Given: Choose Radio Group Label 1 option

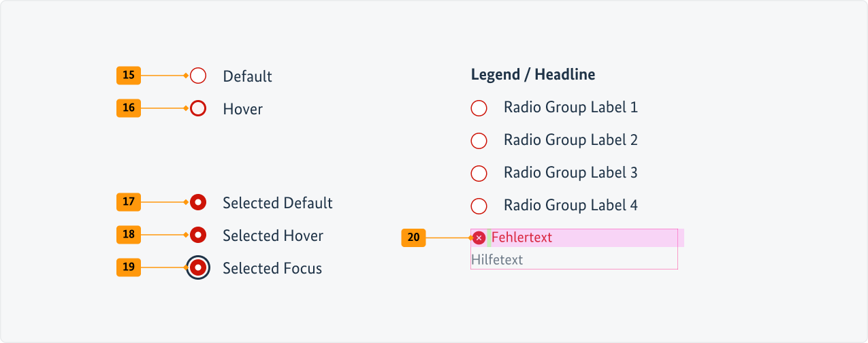Looking at the screenshot, I should point(479,108).
